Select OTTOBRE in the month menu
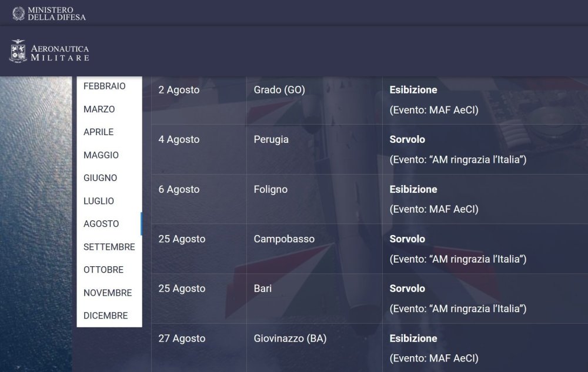The height and width of the screenshot is (372, 588). tap(103, 270)
